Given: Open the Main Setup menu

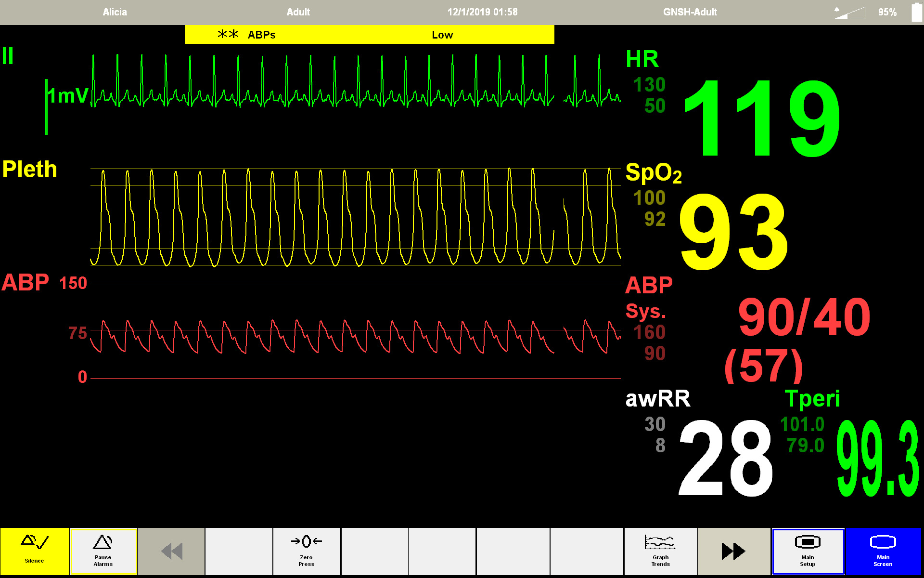Looking at the screenshot, I should (808, 551).
